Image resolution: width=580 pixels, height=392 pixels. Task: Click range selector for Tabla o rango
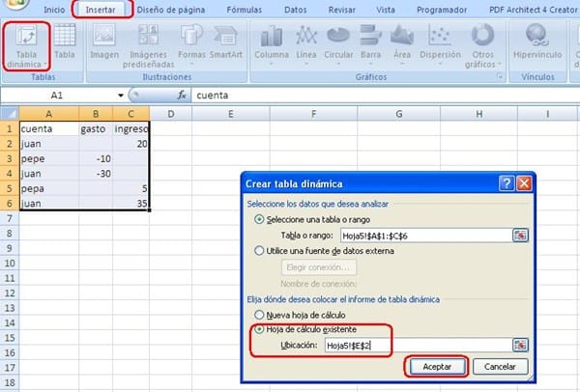point(520,236)
